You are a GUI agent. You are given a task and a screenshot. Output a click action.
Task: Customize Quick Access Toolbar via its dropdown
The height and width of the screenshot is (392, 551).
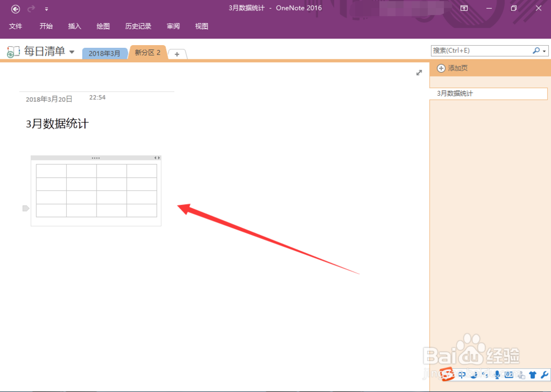(46, 9)
